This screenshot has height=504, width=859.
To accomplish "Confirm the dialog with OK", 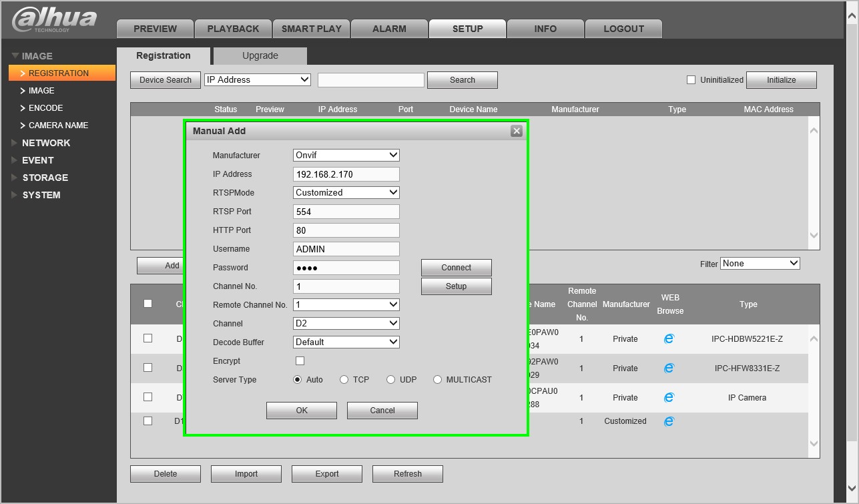I will click(302, 411).
